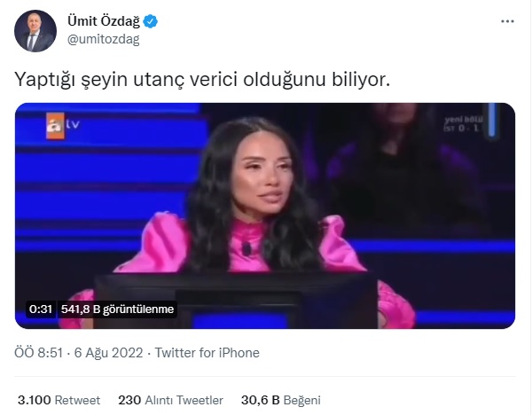Show the 30,6 B Beğeni list
The image size is (532, 415).
[x=280, y=400]
